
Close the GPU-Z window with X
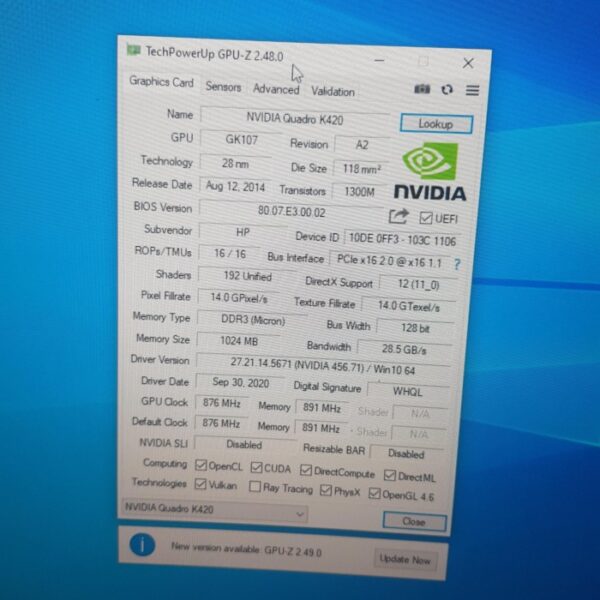click(468, 63)
